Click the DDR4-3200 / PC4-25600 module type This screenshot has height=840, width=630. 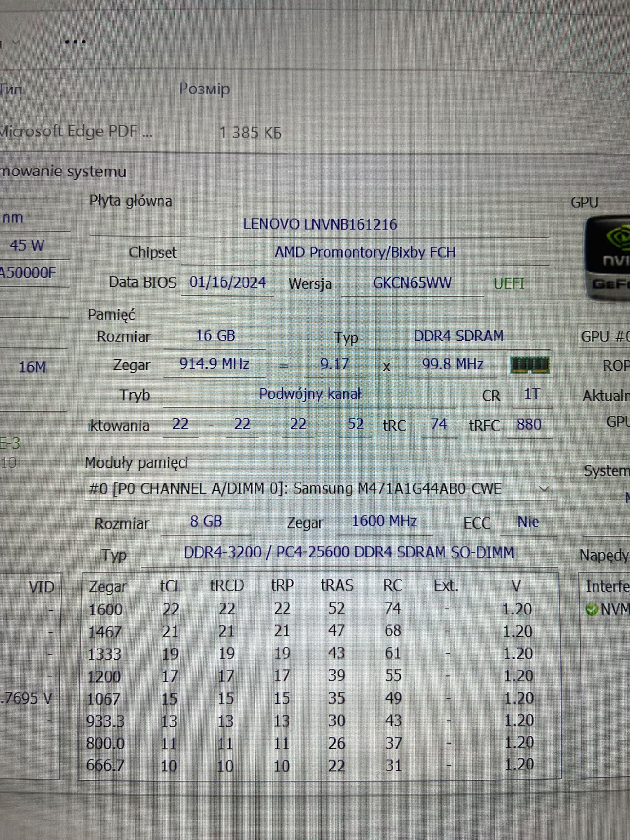coord(349,552)
